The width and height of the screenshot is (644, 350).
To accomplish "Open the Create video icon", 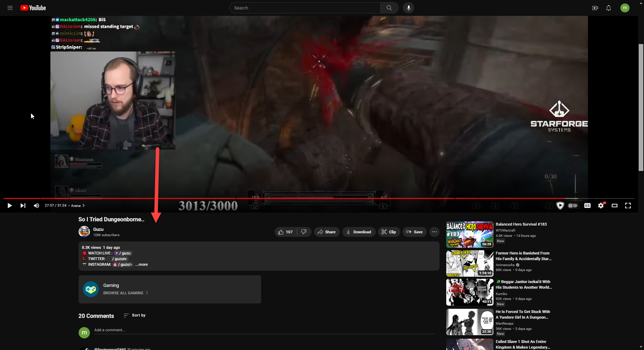I will [595, 8].
